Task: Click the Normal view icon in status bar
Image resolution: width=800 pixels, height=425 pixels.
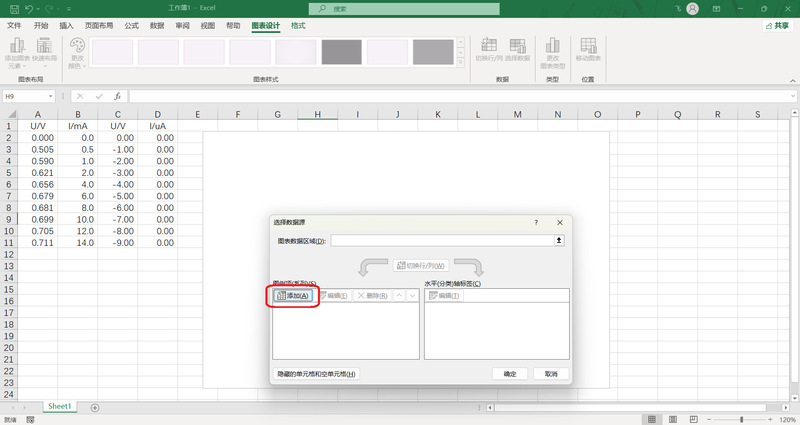Action: click(x=652, y=419)
